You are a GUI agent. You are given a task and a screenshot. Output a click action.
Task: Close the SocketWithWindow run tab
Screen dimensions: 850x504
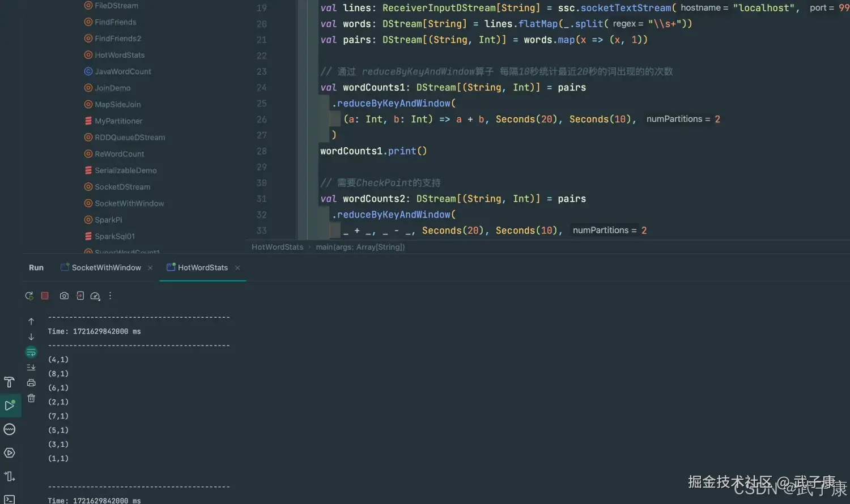pyautogui.click(x=150, y=268)
